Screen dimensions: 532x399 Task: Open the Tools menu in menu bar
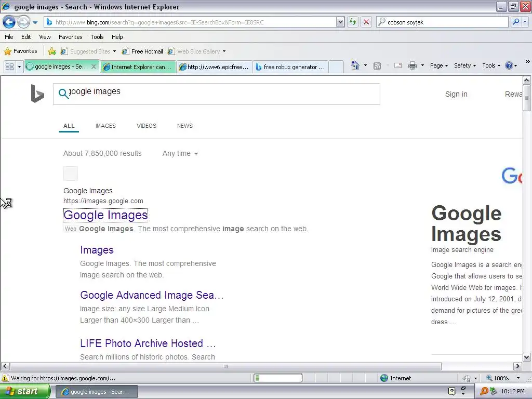(x=97, y=37)
